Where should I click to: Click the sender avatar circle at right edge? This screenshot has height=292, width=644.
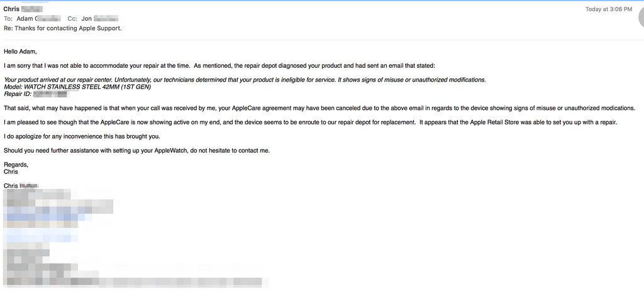(641, 18)
